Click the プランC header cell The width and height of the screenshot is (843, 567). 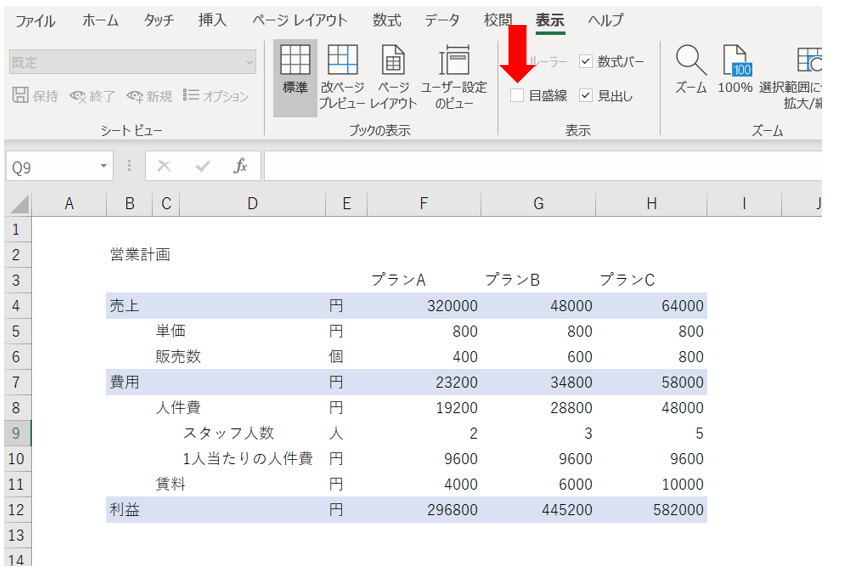coord(627,279)
